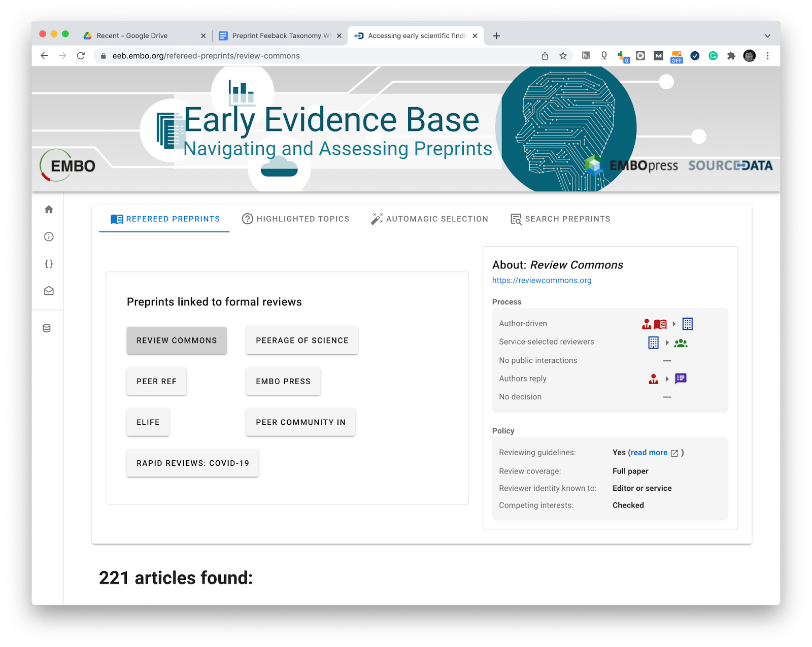The height and width of the screenshot is (647, 812).
Task: Open the info icon in the left sidebar
Action: 49,236
